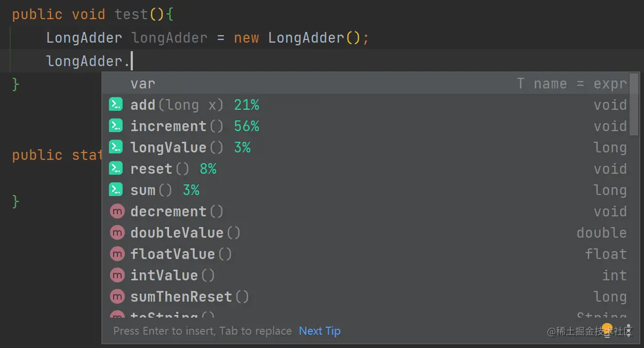Click the ML-ranked icon beside increment()
The width and height of the screenshot is (644, 348).
click(x=116, y=126)
